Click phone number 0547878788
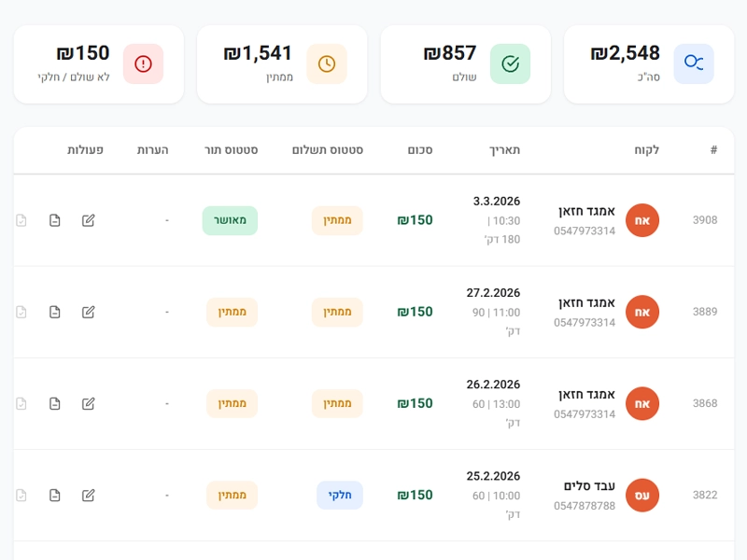Image resolution: width=747 pixels, height=560 pixels. tap(585, 506)
